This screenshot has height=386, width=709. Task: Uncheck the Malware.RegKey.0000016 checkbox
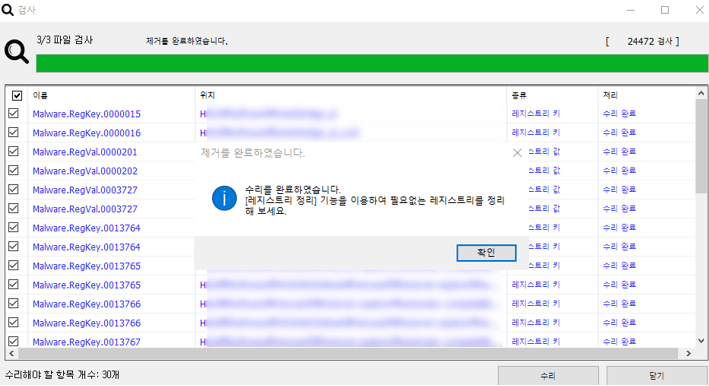(14, 132)
